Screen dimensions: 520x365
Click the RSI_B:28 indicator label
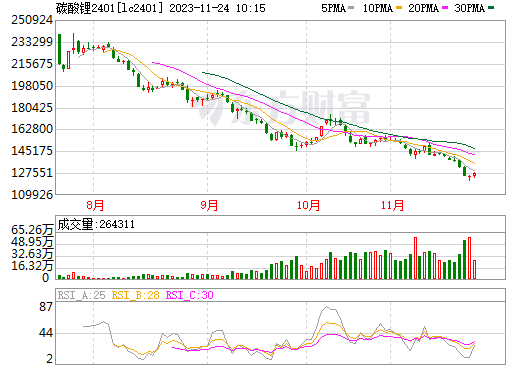[135, 295]
